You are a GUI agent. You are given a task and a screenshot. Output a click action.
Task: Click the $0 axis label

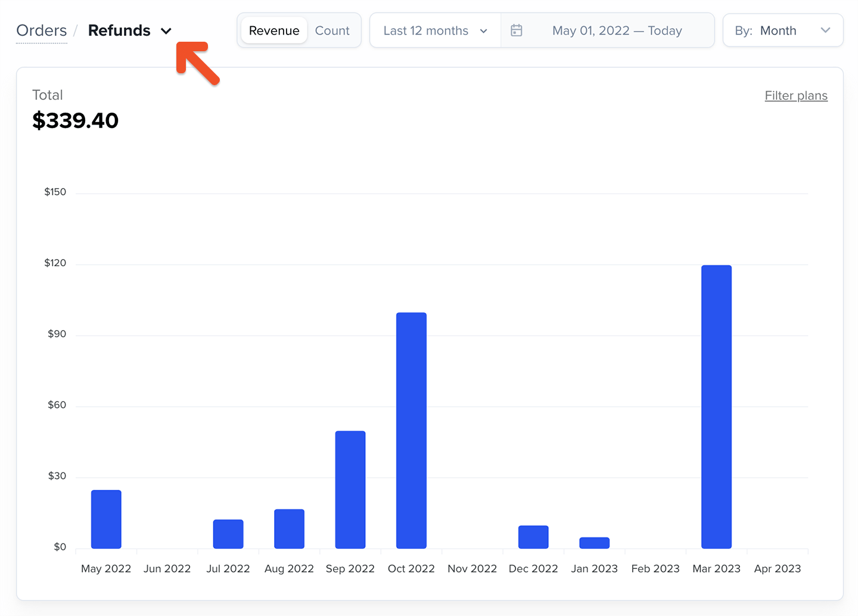[60, 547]
